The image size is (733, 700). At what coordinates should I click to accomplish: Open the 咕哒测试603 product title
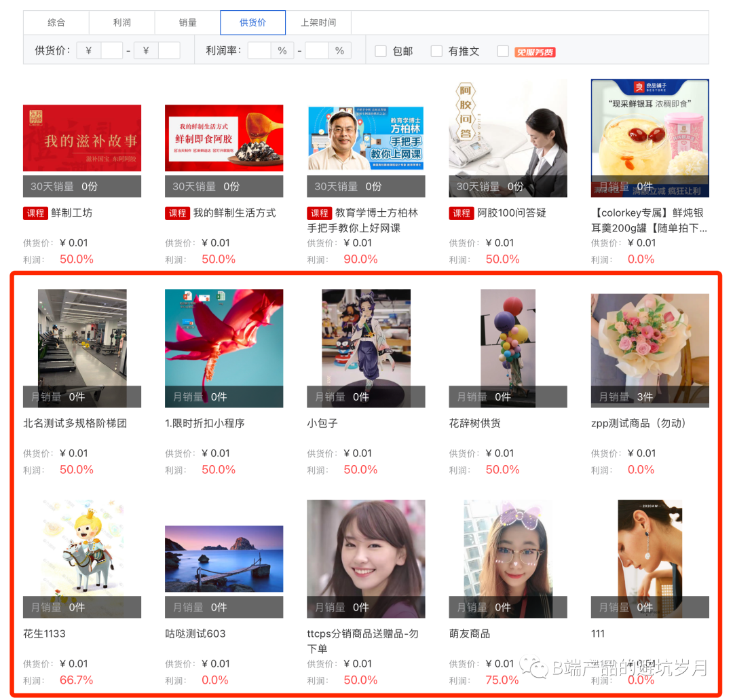click(195, 633)
